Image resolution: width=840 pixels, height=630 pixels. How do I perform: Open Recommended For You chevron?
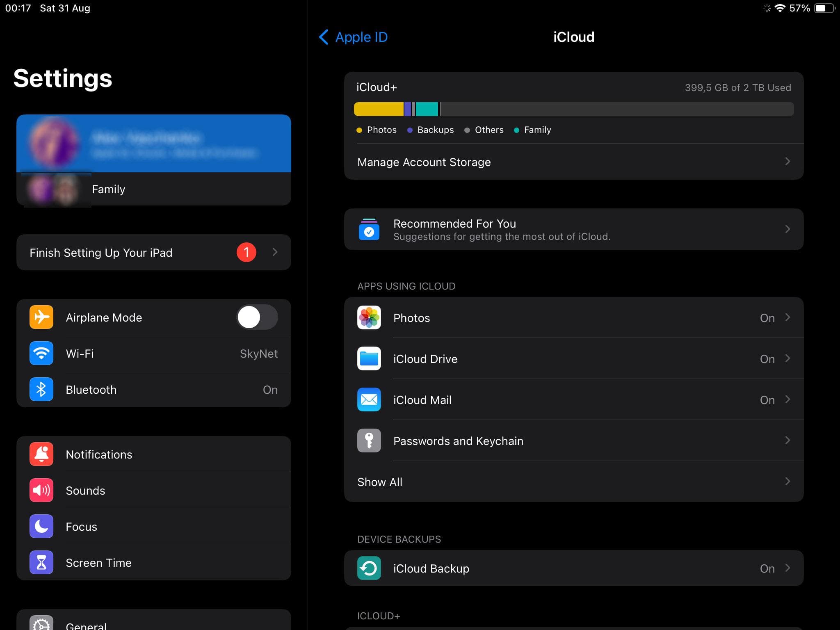(787, 229)
